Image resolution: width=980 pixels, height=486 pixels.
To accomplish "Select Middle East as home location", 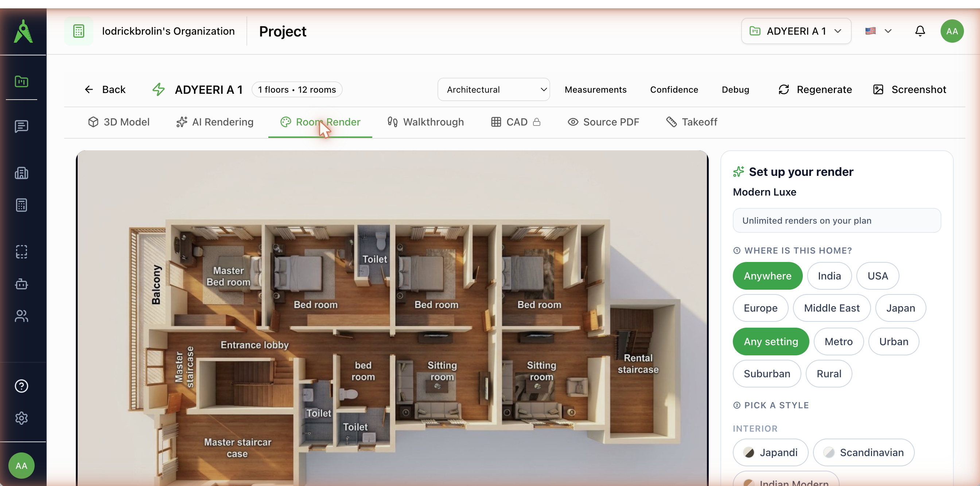I will pyautogui.click(x=832, y=308).
